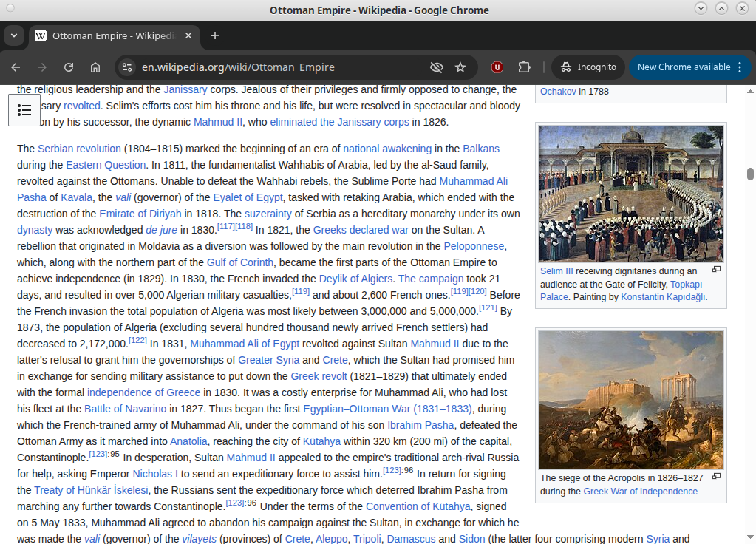The height and width of the screenshot is (544, 756).
Task: Open the Eyalet of Egypt link
Action: (248, 198)
